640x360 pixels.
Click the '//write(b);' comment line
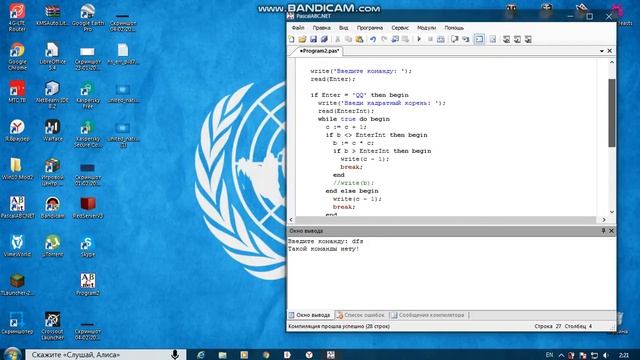(353, 183)
